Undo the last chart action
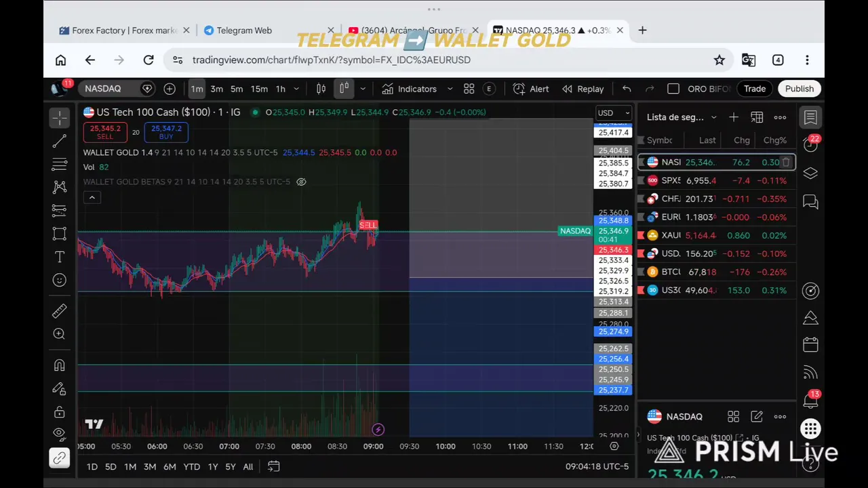 [x=627, y=89]
